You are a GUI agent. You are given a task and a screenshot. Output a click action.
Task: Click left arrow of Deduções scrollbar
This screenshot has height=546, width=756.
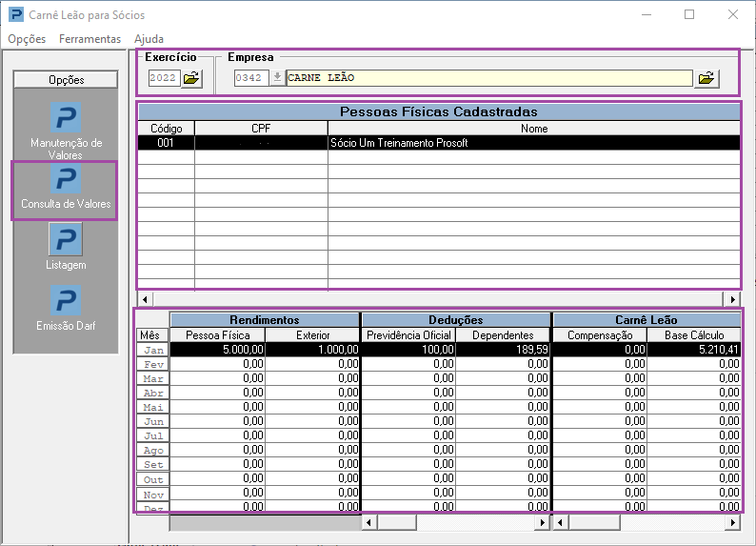point(368,522)
